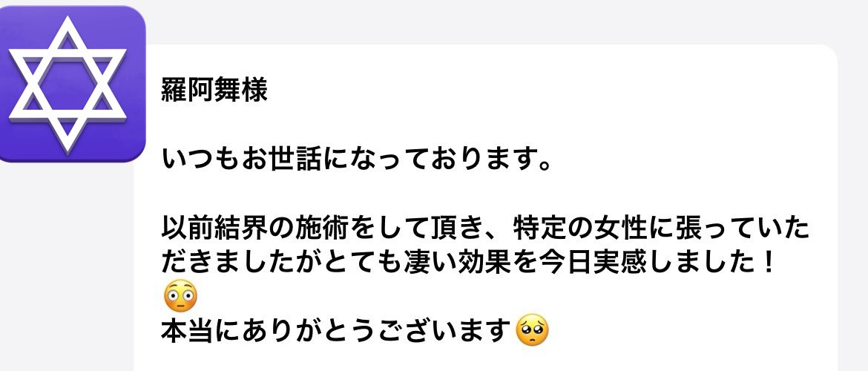Click the line 本当にありがとうございます
868x371 pixels.
(x=335, y=331)
